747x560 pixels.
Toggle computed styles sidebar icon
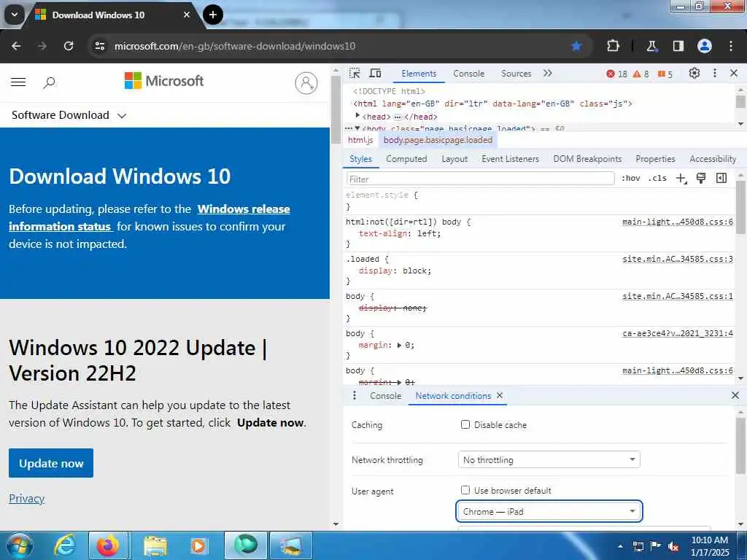coord(721,178)
